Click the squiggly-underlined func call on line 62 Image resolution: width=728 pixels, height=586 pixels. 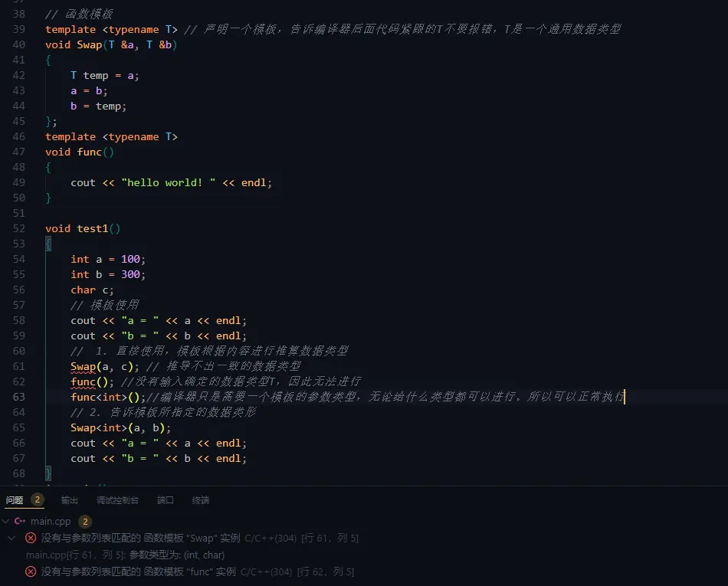(x=83, y=381)
